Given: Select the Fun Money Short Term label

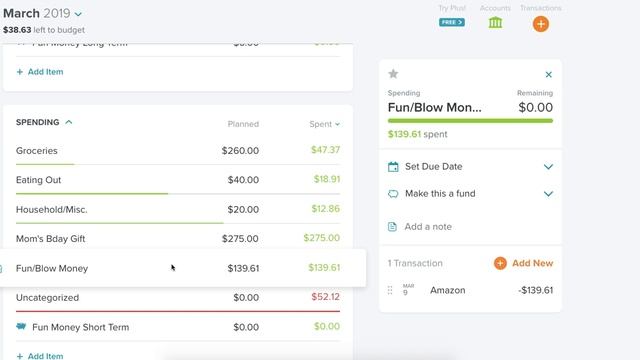Looking at the screenshot, I should 80,327.
